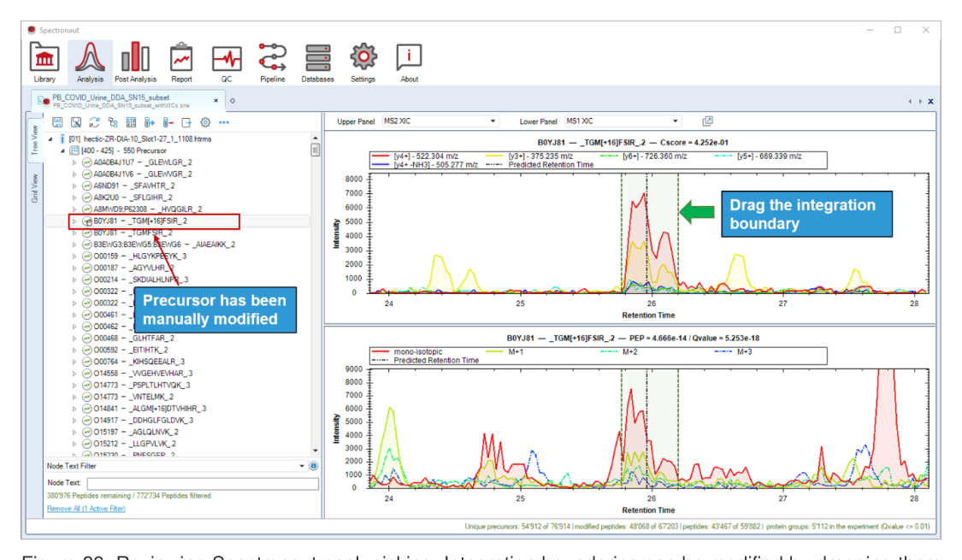Image resolution: width=962 pixels, height=560 pixels.
Task: Open the Lower Panel MS1 XIC dropdown
Action: (x=623, y=121)
